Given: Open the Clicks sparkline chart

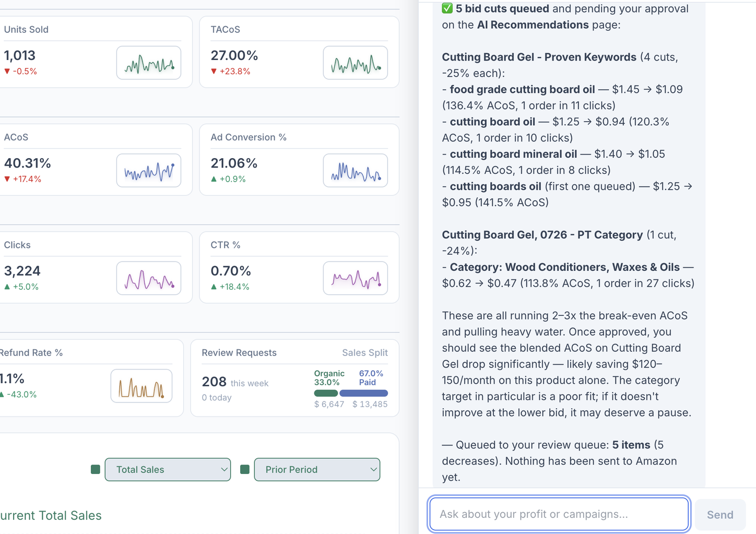Looking at the screenshot, I should coord(149,278).
